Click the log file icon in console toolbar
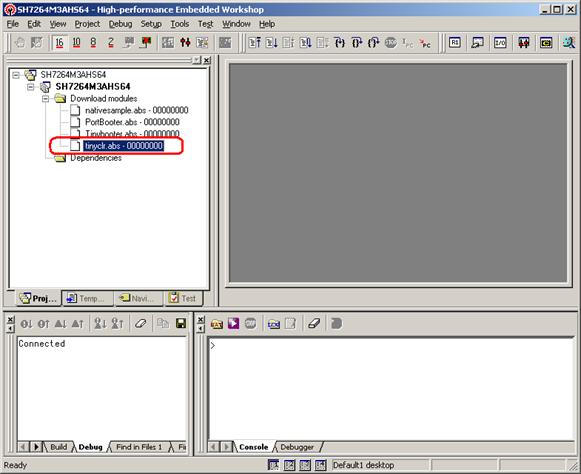The width and height of the screenshot is (581, 474). point(273,324)
